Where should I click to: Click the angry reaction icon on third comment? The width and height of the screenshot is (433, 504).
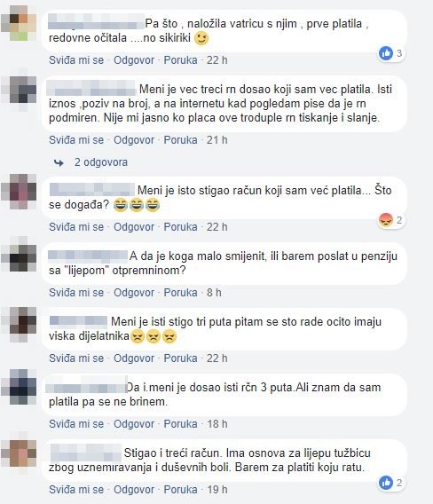tap(386, 220)
